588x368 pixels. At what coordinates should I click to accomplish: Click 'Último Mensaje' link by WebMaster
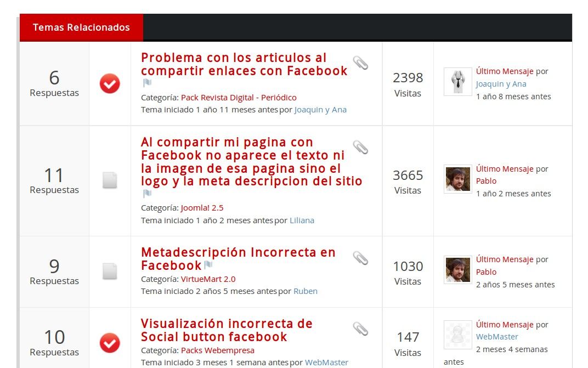505,325
